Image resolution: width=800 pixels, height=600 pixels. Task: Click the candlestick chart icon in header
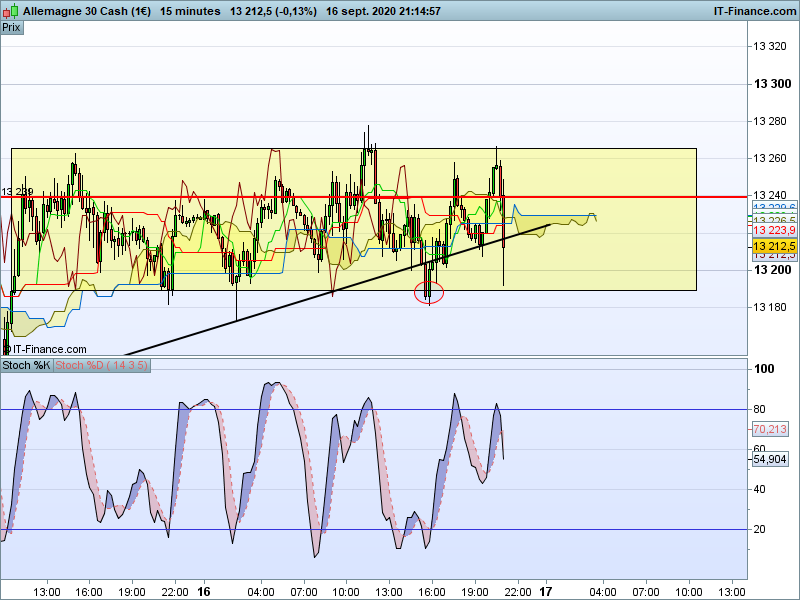pos(10,11)
